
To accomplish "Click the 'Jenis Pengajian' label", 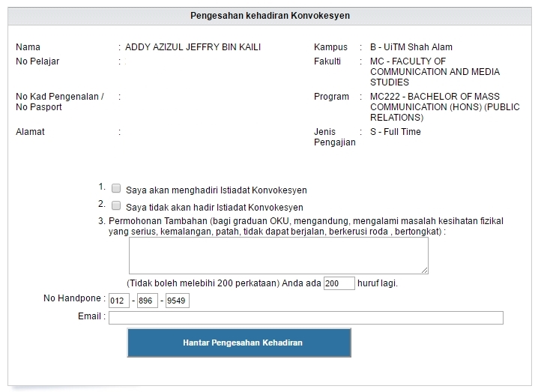I will coord(334,137).
